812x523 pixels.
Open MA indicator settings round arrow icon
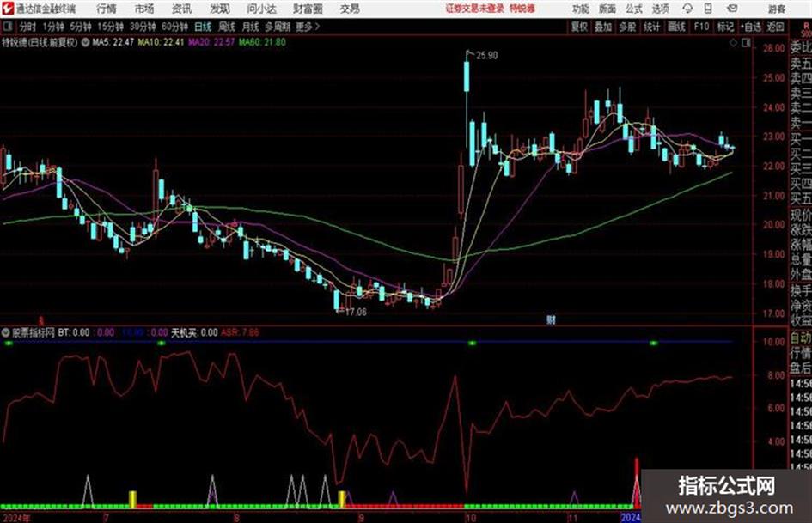point(85,42)
